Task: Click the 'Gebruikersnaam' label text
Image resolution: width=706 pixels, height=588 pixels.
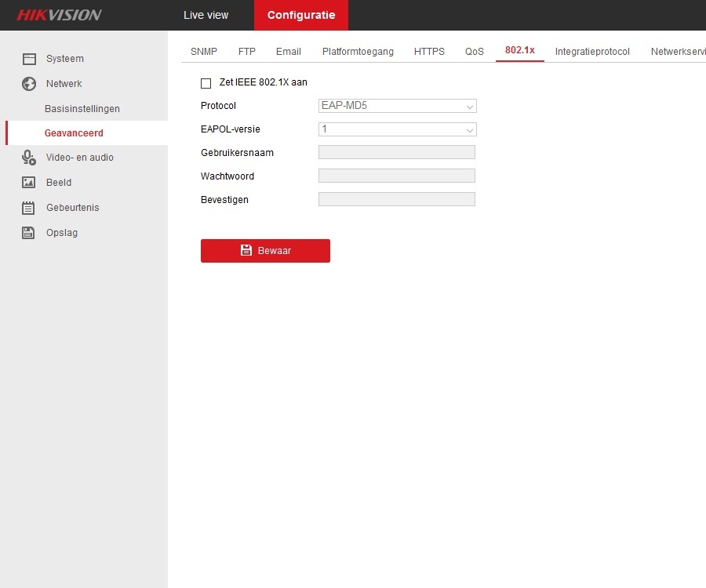Action: pos(237,153)
